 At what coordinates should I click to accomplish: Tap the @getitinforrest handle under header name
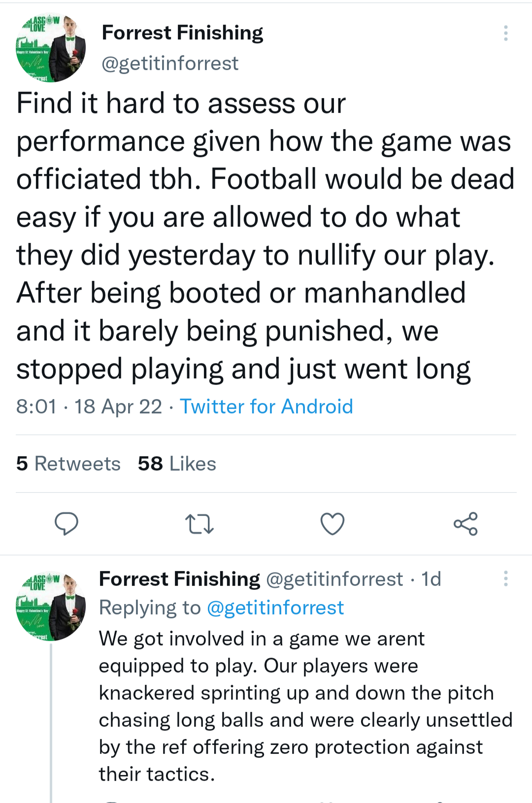(170, 64)
